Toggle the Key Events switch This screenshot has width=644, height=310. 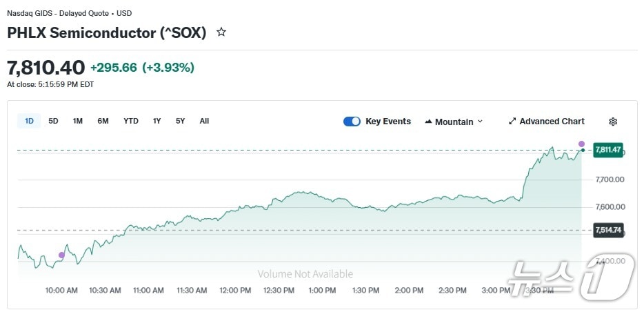[352, 122]
